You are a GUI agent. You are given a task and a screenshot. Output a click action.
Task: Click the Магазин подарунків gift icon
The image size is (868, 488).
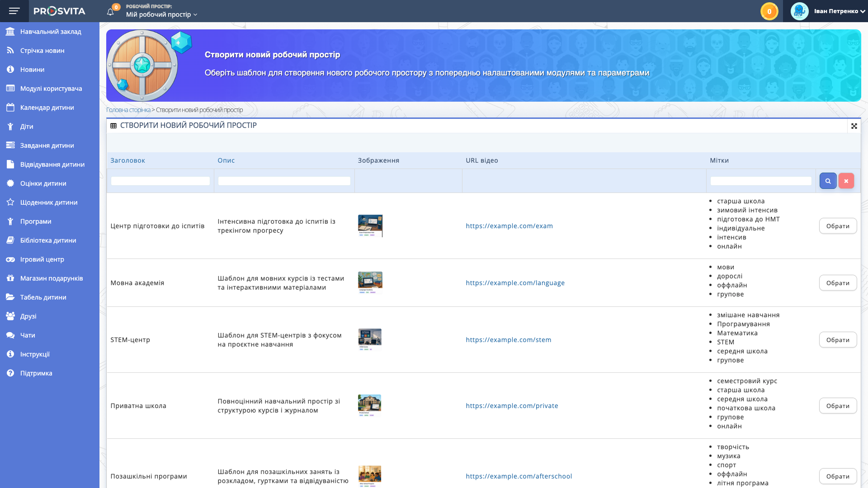click(x=10, y=278)
